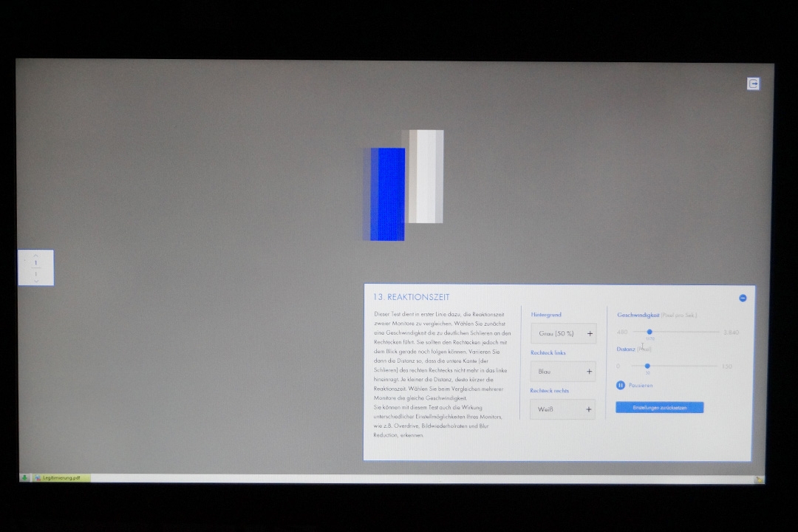Open Legitimierung.pdf in the download bar
The image size is (798, 532).
tap(61, 478)
